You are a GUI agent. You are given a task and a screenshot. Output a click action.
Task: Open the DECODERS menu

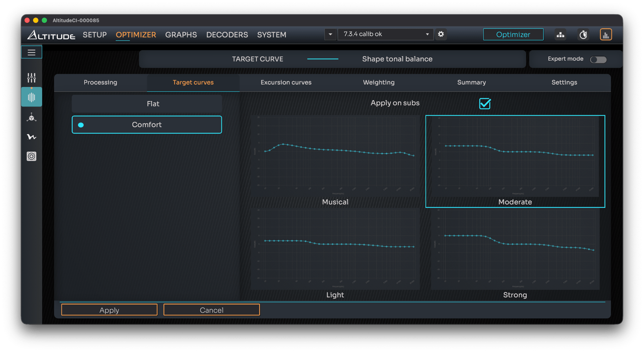point(227,35)
